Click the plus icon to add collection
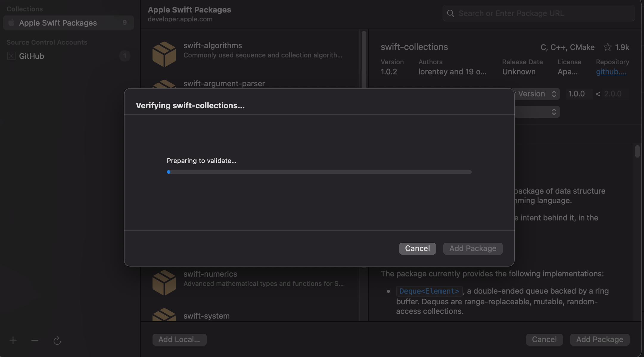 (x=13, y=340)
